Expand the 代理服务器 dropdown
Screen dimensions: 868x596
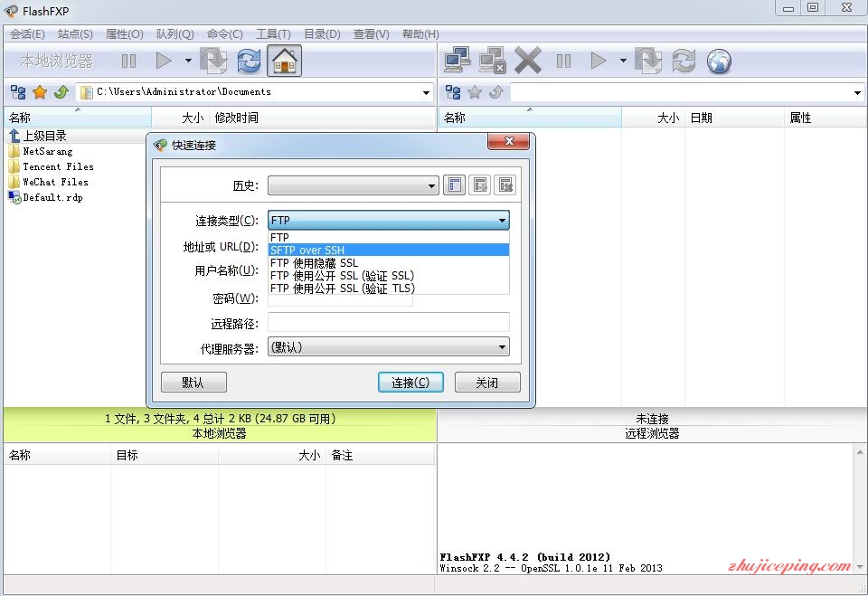pos(502,347)
